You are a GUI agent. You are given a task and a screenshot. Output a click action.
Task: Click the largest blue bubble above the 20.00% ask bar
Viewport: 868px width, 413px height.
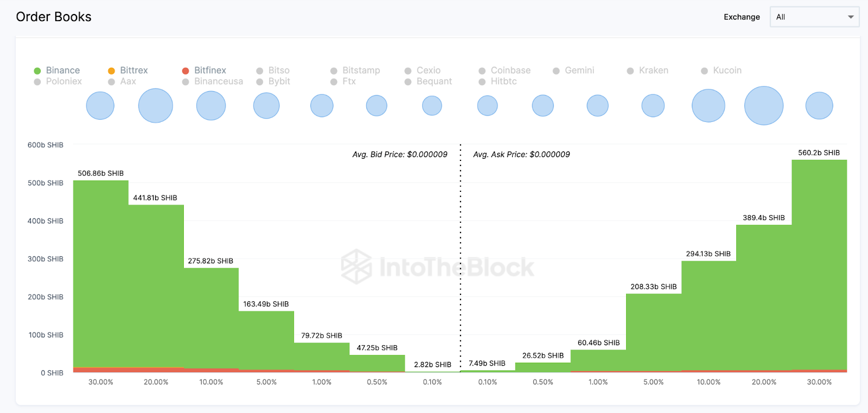click(x=764, y=106)
